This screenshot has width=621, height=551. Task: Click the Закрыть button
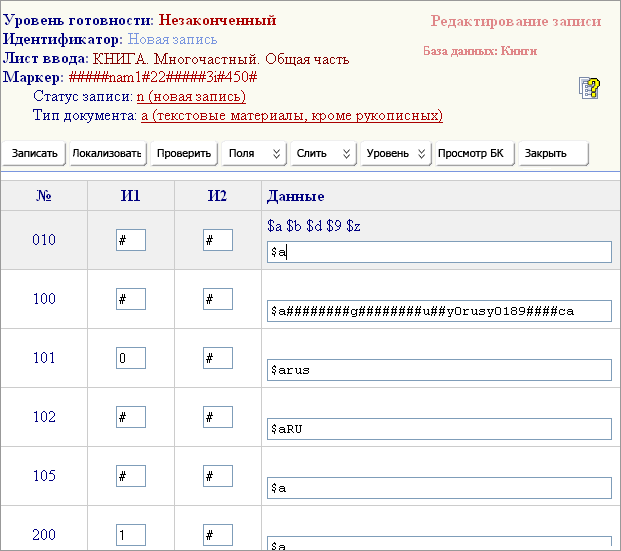click(553, 153)
